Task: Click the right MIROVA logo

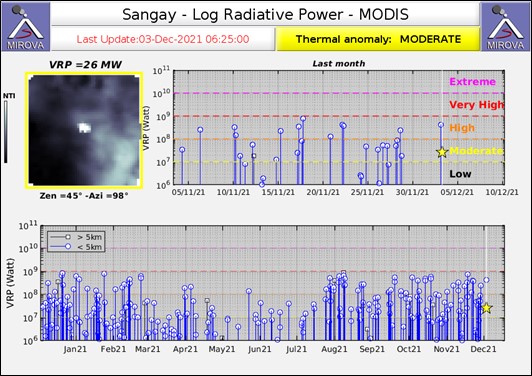Action: click(506, 26)
